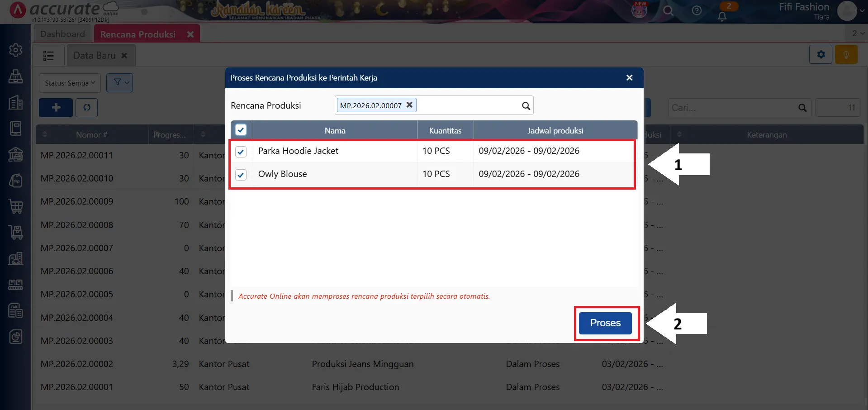
Task: Click the refresh button beside add button
Action: click(87, 108)
